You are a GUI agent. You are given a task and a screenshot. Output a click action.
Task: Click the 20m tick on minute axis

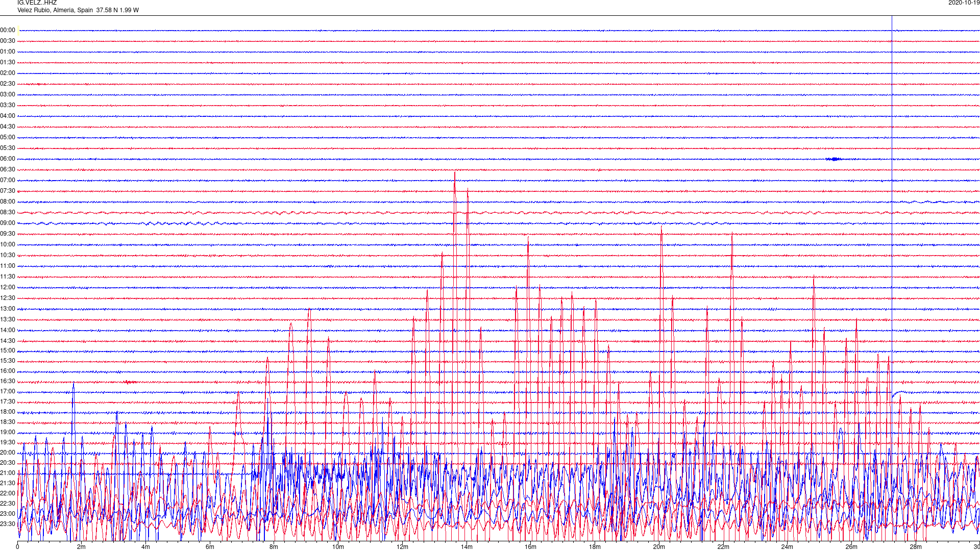coord(659,547)
